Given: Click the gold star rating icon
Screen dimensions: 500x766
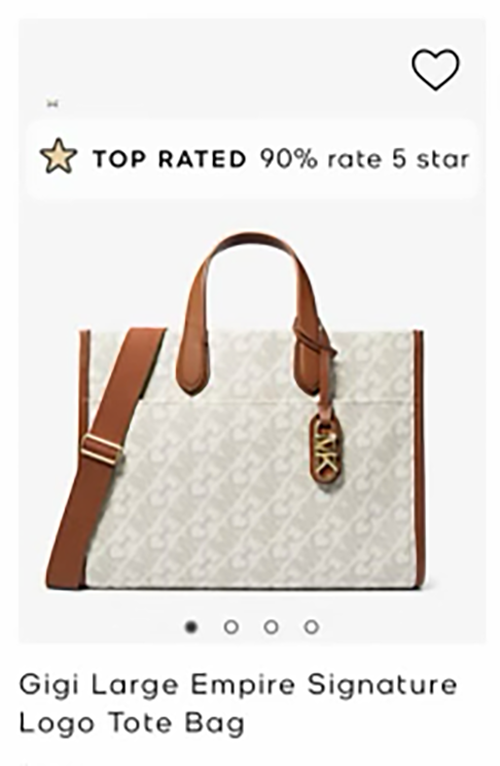Looking at the screenshot, I should (58, 156).
